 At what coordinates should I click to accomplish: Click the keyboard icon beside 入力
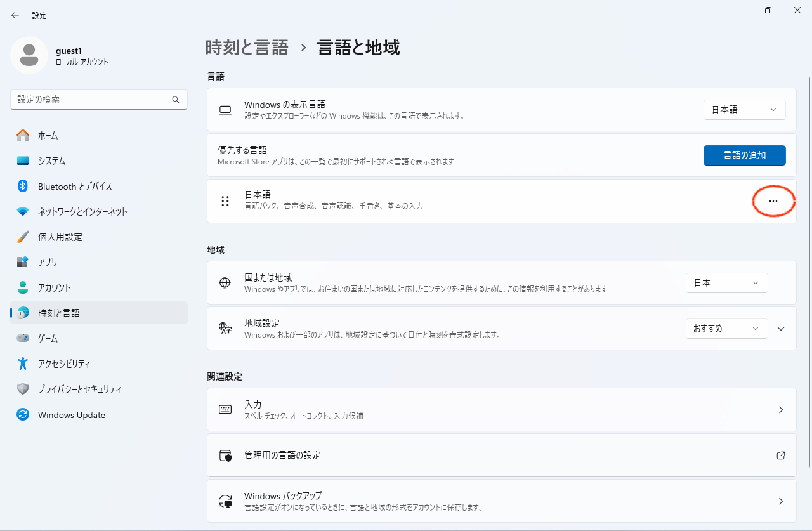[225, 410]
